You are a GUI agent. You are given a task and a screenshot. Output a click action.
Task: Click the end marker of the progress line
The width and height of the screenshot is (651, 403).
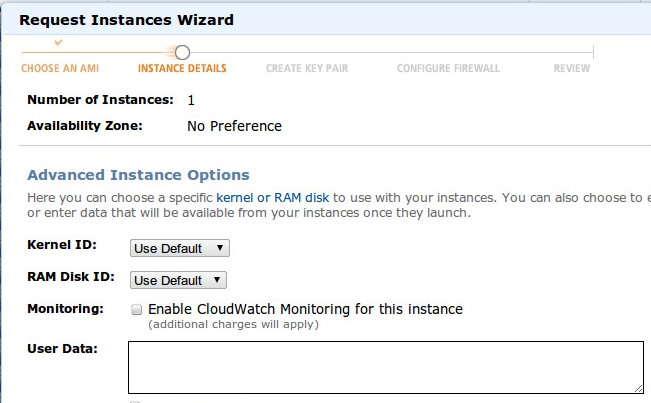coord(593,52)
